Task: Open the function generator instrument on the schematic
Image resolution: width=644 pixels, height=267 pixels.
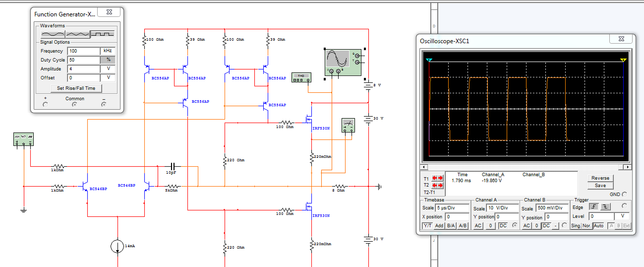Action: click(x=23, y=139)
